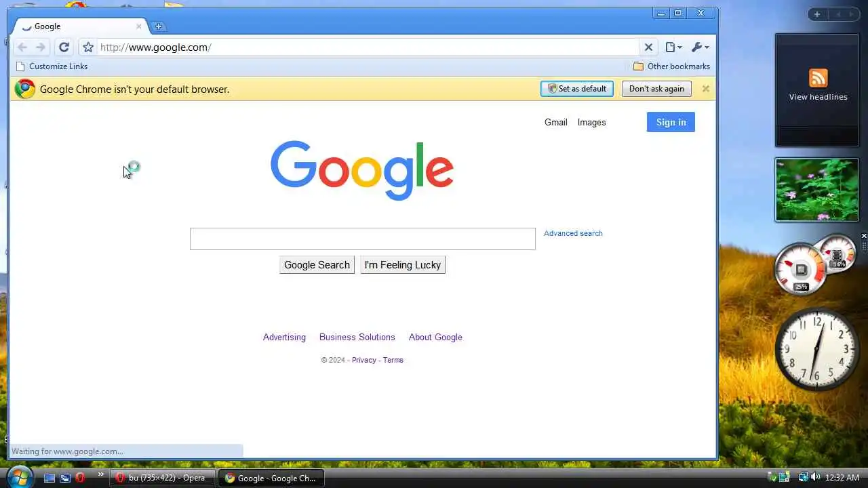Bookmark this page with the star icon
This screenshot has width=868, height=488.
(88, 47)
